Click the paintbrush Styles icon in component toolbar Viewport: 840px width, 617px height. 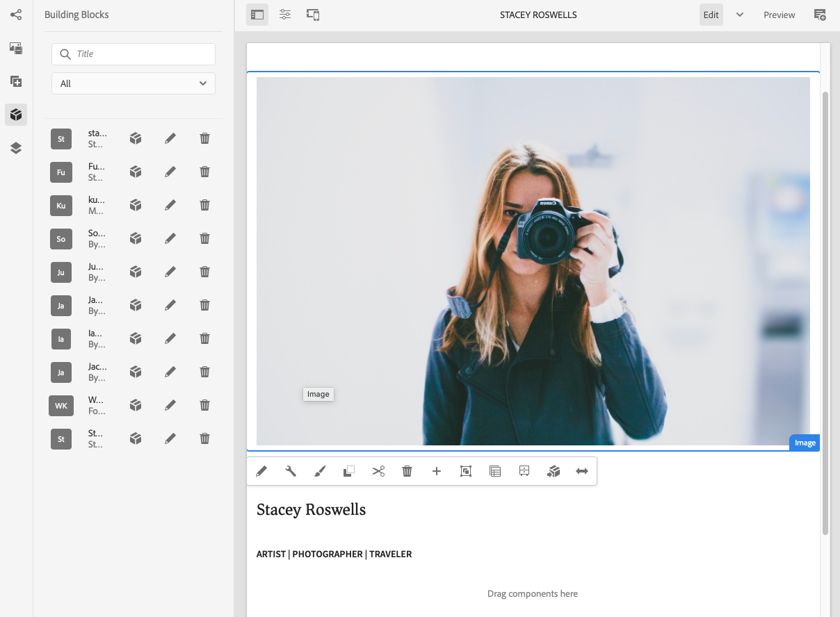[320, 471]
